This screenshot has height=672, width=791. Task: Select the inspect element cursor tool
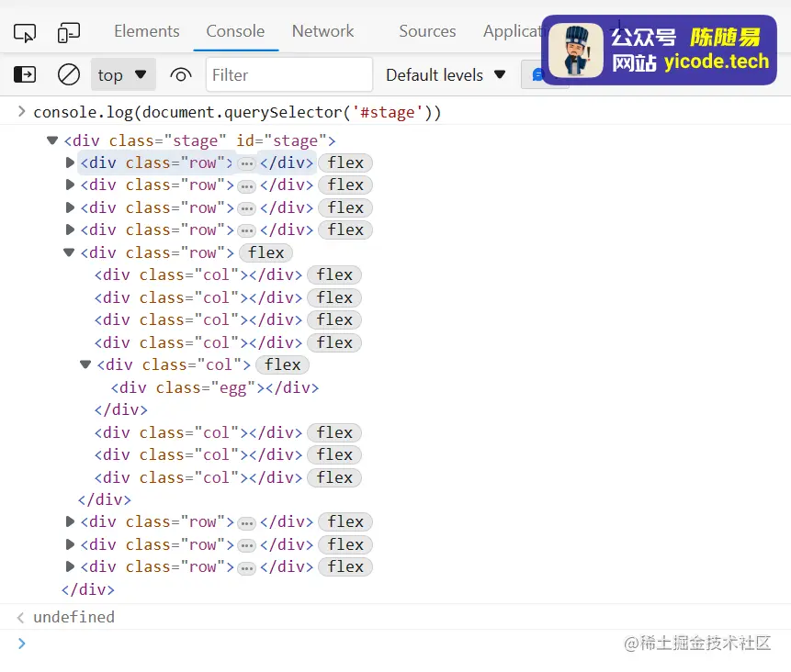coord(25,30)
